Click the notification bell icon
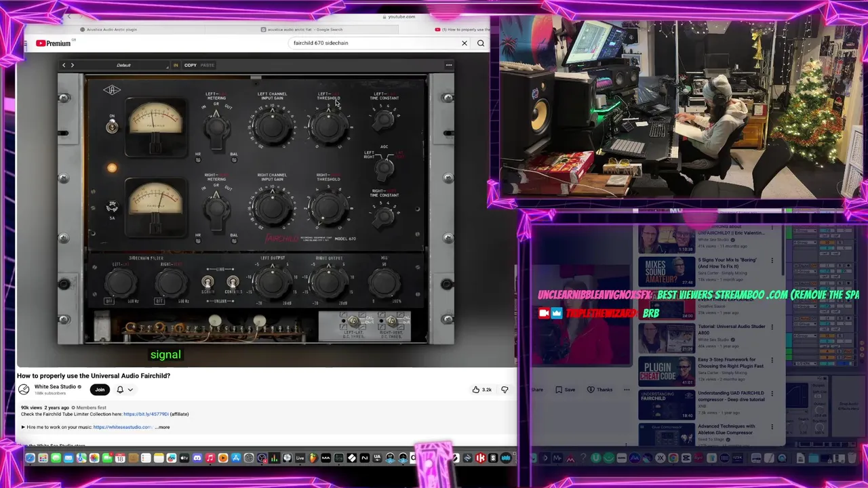868x488 pixels. tap(120, 390)
